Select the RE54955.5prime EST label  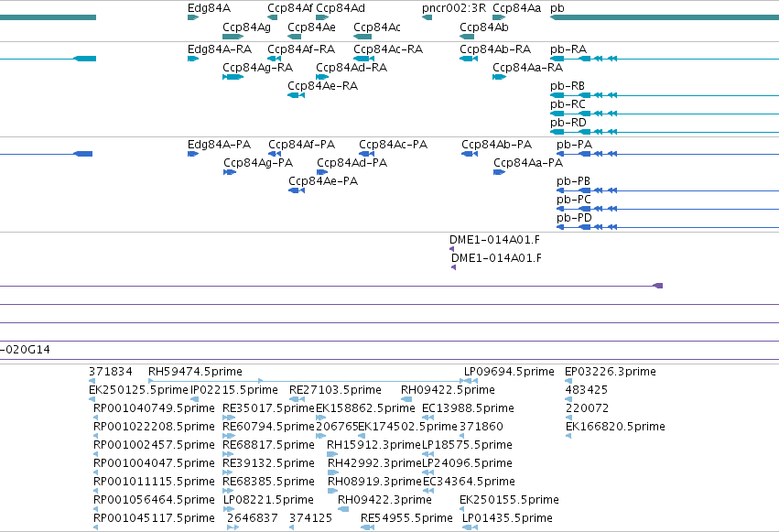406,518
